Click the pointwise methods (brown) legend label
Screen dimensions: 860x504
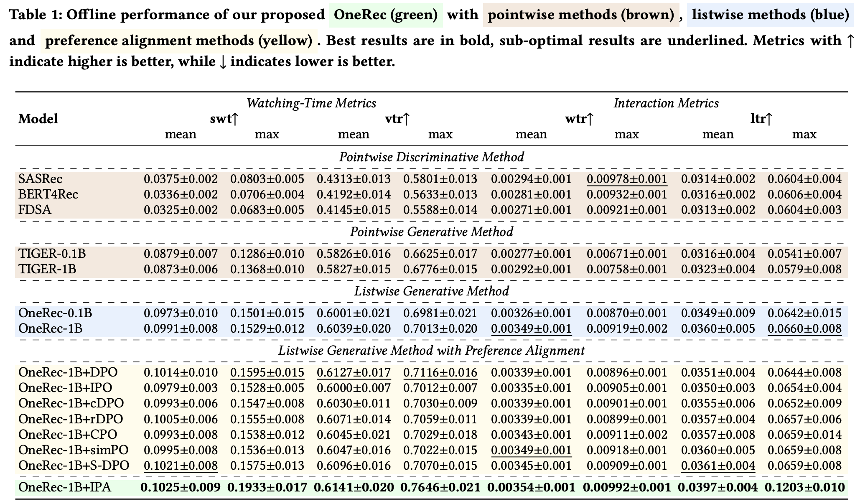pos(581,15)
